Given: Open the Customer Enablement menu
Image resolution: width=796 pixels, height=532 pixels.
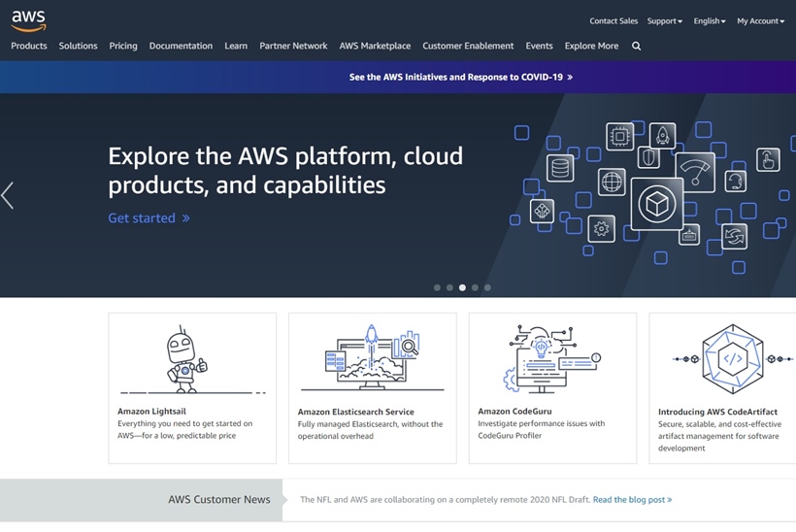Looking at the screenshot, I should [468, 46].
